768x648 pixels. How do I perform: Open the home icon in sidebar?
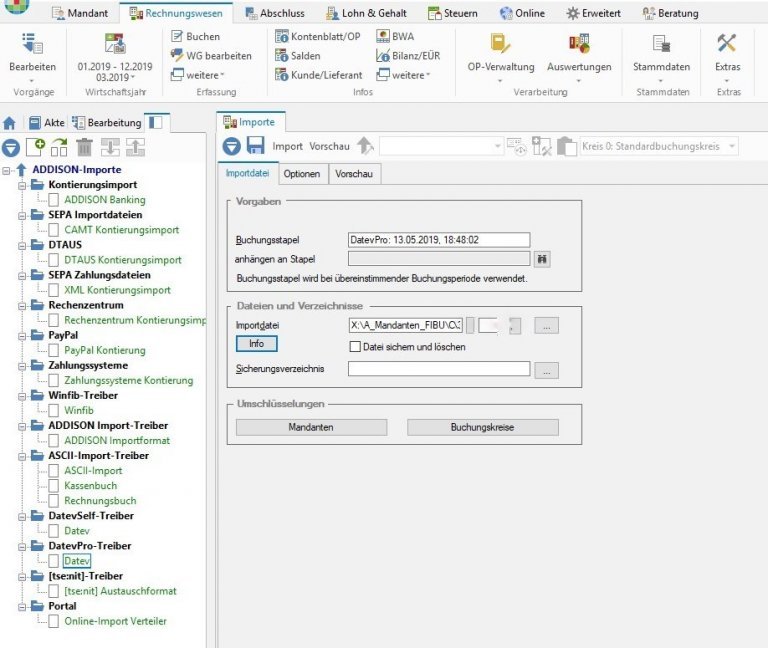tap(10, 123)
